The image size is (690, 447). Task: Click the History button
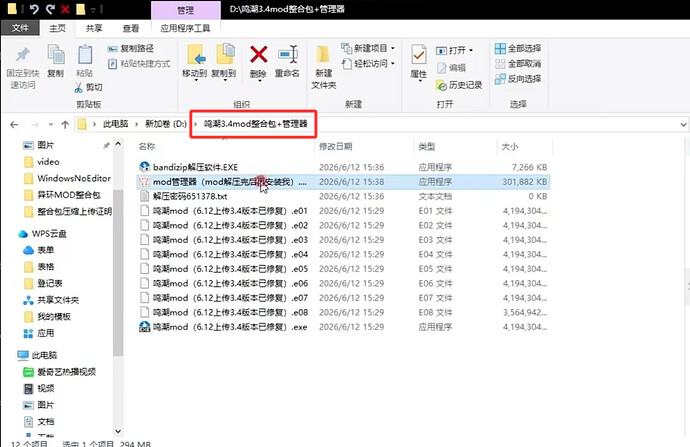(459, 85)
